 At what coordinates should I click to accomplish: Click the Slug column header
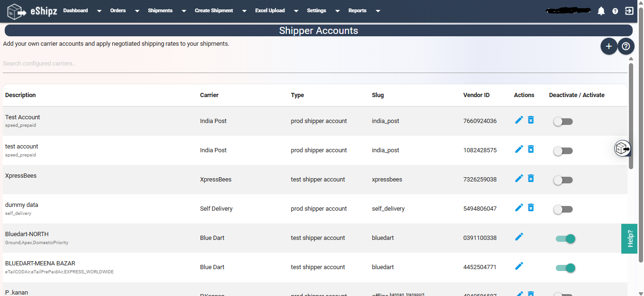tap(378, 95)
